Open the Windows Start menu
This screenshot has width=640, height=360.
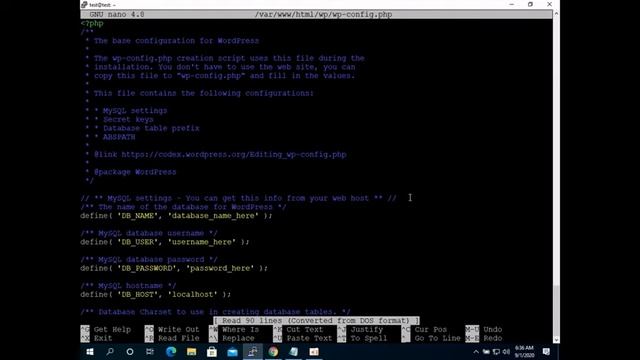[90, 351]
